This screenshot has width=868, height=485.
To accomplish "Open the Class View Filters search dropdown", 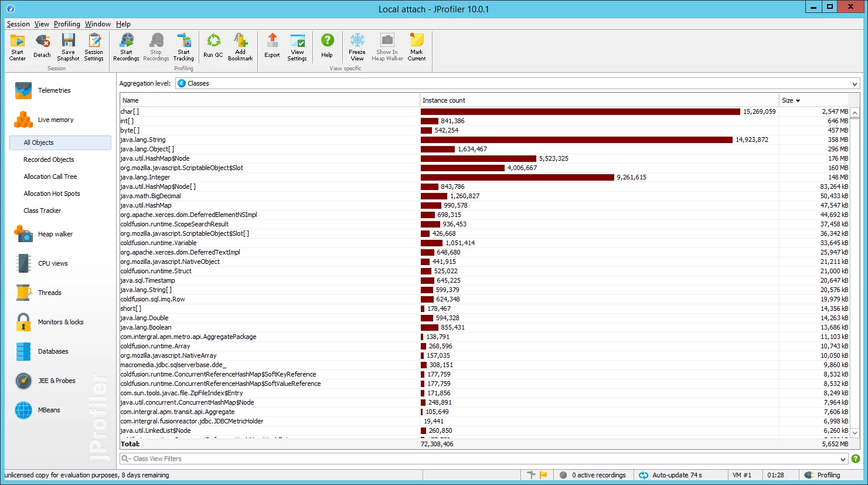I will pos(125,459).
